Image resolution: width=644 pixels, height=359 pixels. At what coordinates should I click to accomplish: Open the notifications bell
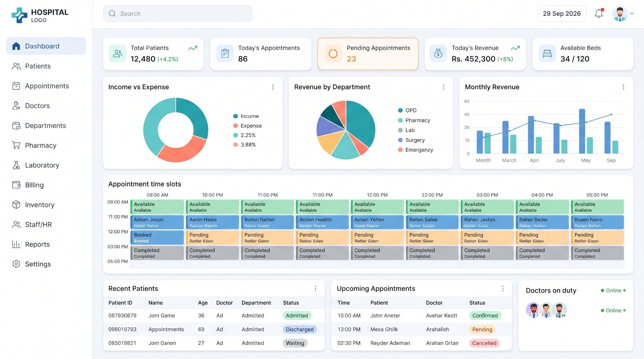(x=599, y=13)
